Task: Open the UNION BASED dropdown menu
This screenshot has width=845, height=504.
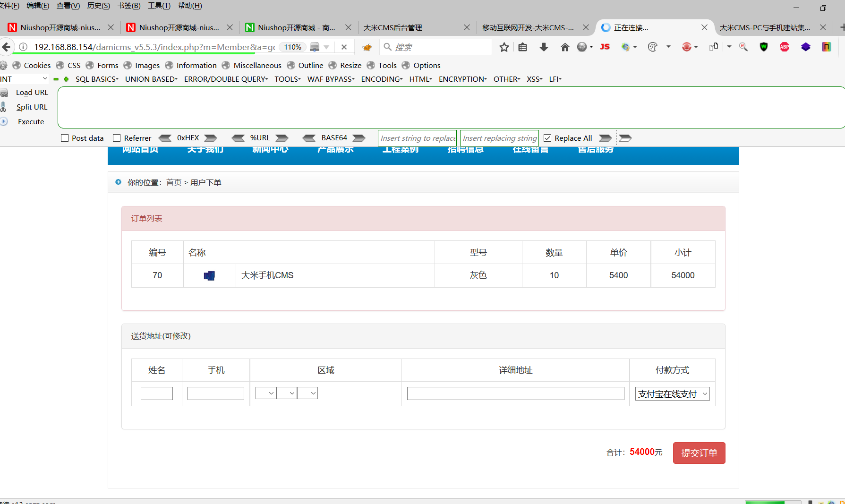Action: 151,79
